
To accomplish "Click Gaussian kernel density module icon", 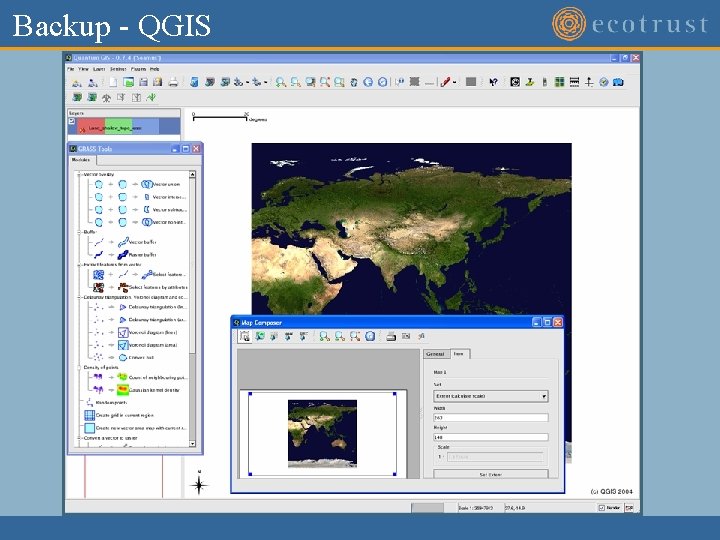I will [123, 390].
